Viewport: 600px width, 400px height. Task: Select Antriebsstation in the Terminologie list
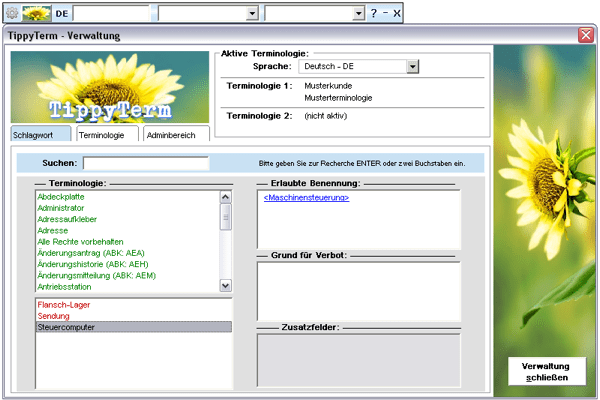tap(68, 285)
